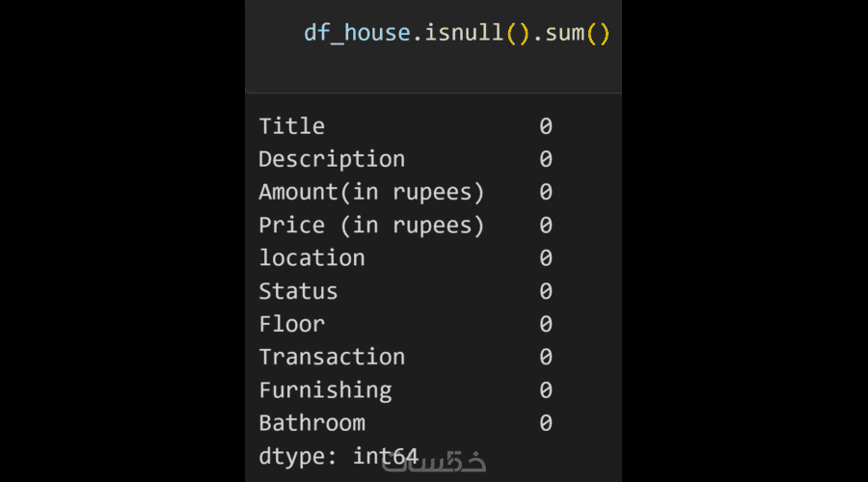Click the Transaction row label
Image resolution: width=868 pixels, height=482 pixels.
tap(332, 357)
